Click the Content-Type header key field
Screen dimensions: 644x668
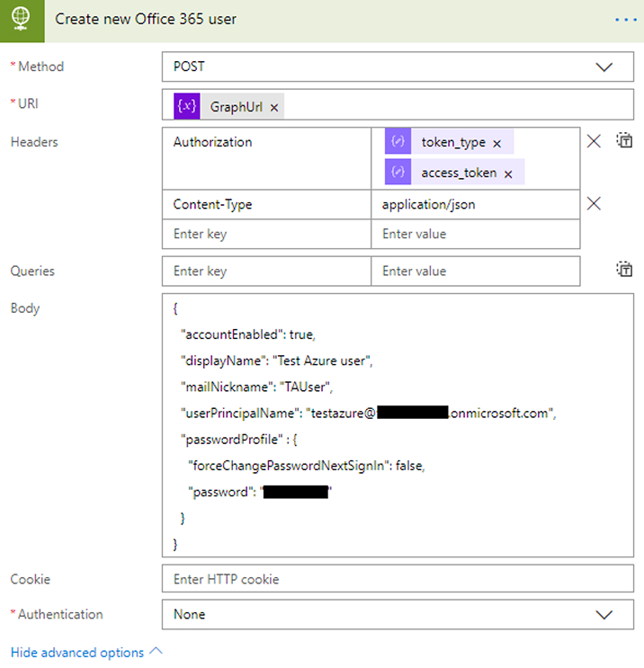[266, 204]
